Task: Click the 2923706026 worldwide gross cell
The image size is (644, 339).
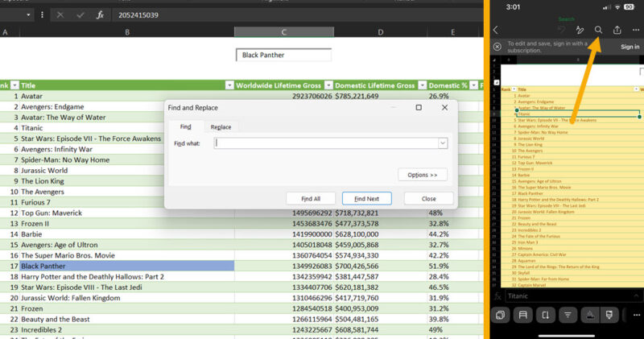Action: coord(284,96)
